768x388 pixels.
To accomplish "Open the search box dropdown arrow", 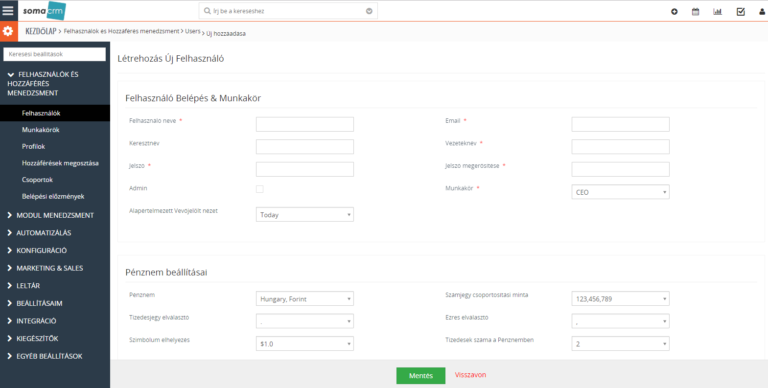I will pos(369,11).
